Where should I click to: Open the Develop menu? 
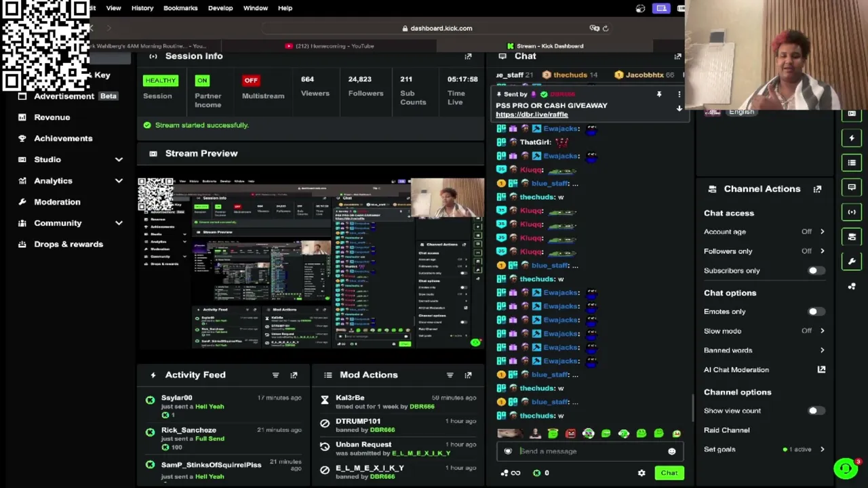(x=220, y=8)
